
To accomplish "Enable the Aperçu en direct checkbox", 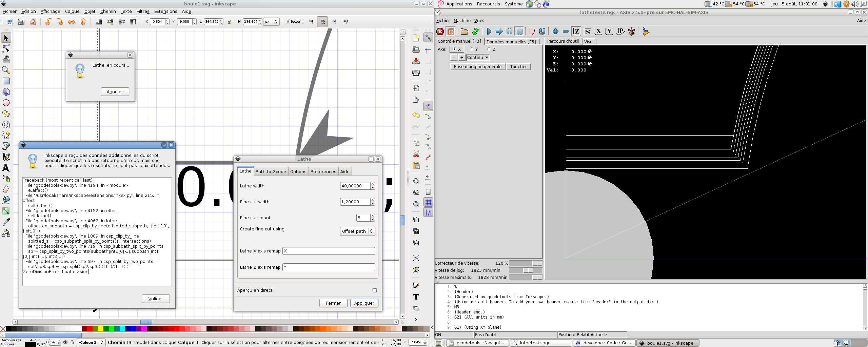I will click(x=374, y=290).
